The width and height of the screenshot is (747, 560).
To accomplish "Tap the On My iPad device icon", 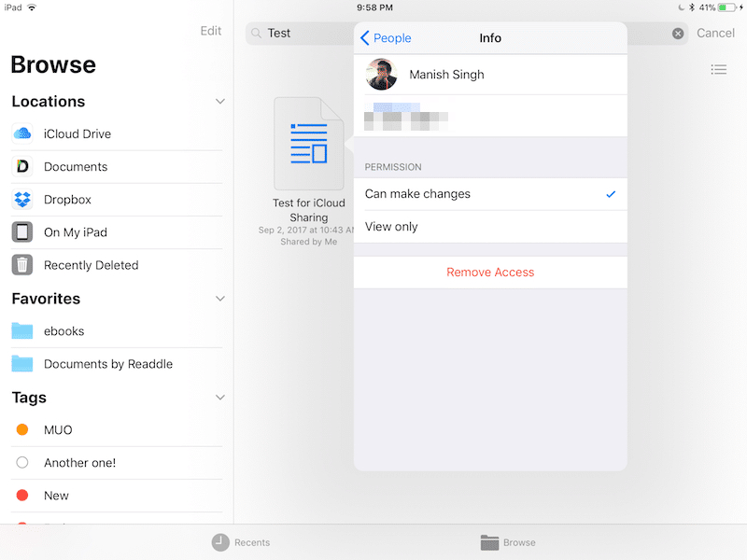I will 22,232.
